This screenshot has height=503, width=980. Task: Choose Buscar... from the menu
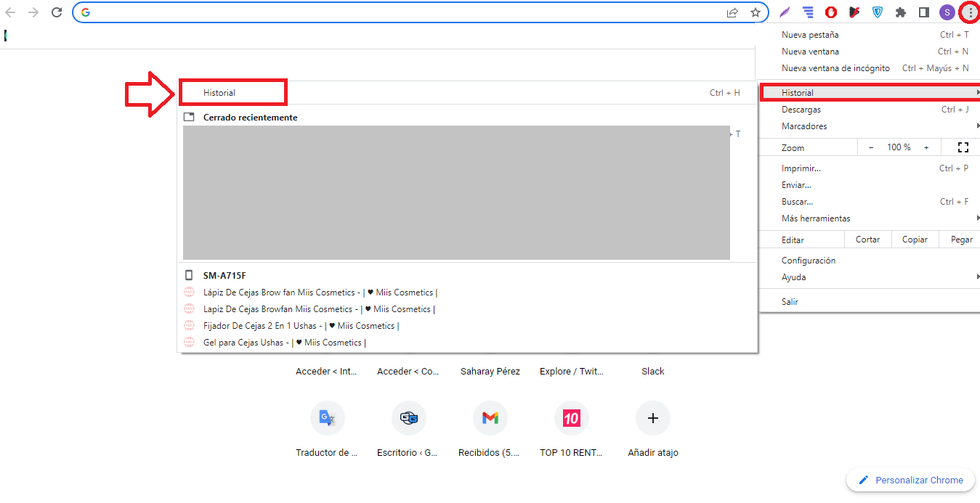point(869,202)
